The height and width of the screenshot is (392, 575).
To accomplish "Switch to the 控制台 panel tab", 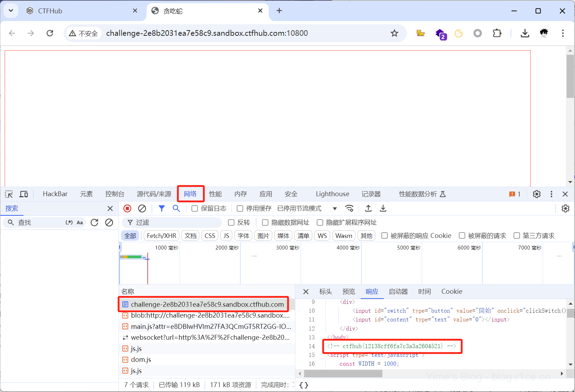I will pyautogui.click(x=115, y=194).
